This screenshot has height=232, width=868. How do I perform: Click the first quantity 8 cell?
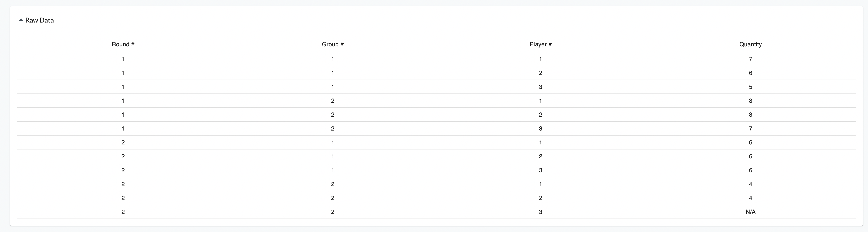750,101
